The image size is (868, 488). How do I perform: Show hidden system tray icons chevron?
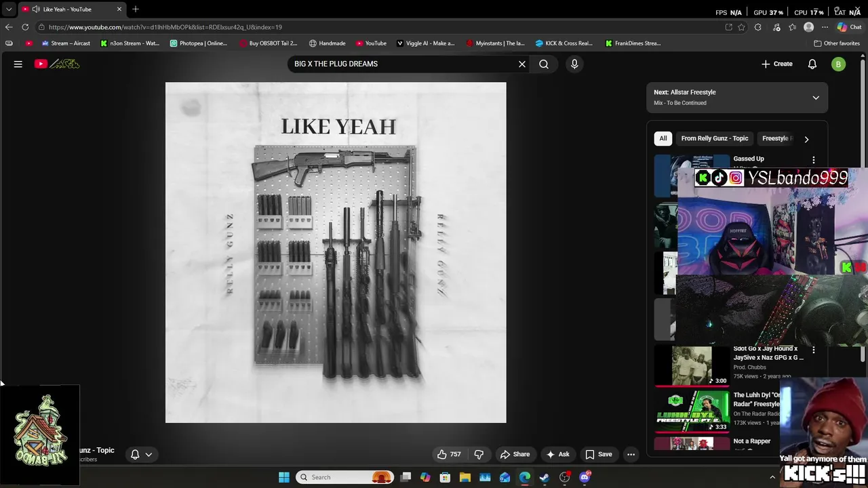coord(772,477)
